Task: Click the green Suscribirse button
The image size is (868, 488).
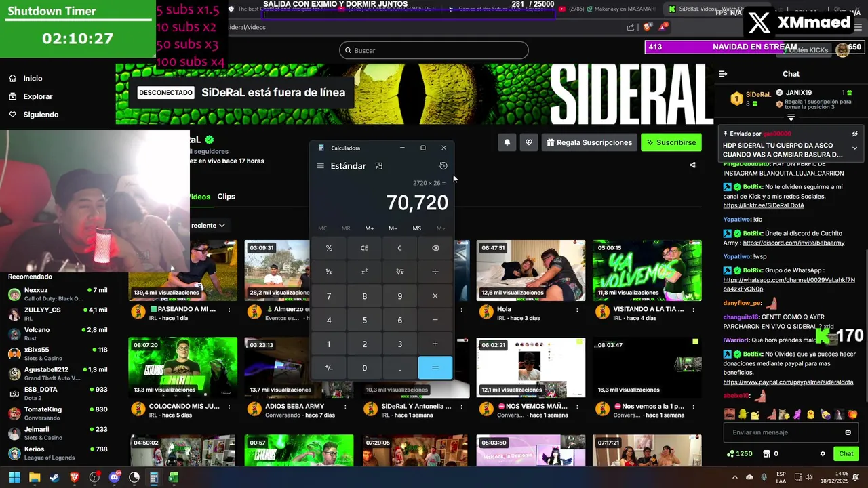Action: click(x=671, y=142)
